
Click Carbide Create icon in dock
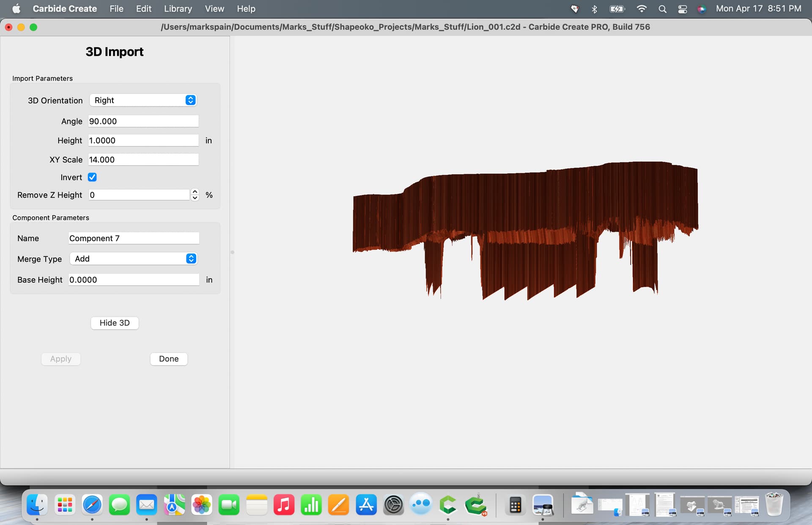448,505
